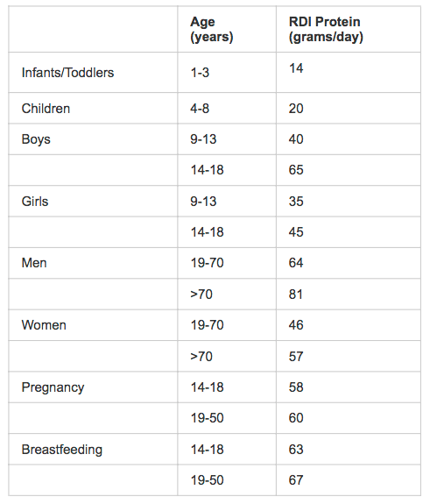
Task: Click the Infants/Toddlers row label
Action: tap(67, 73)
